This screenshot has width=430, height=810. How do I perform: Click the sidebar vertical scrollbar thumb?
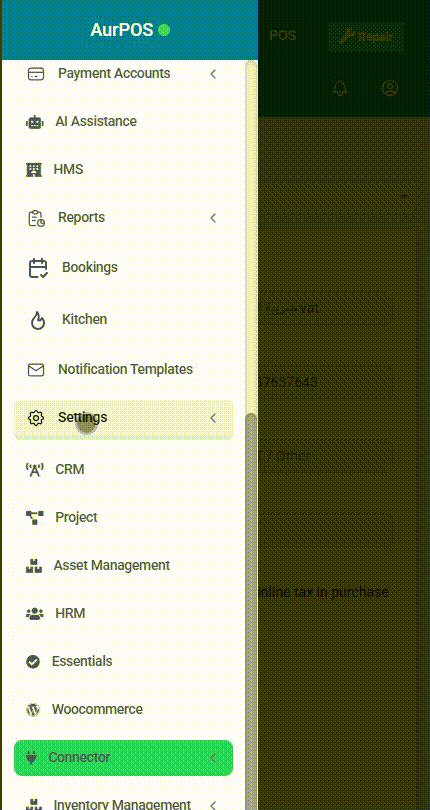click(251, 610)
